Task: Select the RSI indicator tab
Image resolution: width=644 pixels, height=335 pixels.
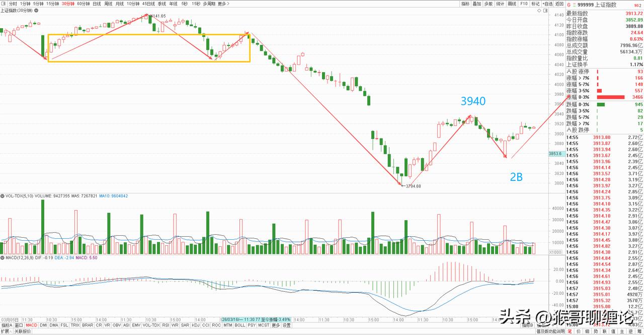Action: pyautogui.click(x=166, y=325)
